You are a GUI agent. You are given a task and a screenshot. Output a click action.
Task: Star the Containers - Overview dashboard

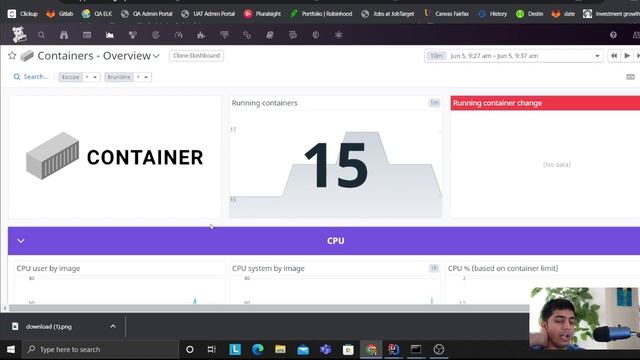click(12, 56)
